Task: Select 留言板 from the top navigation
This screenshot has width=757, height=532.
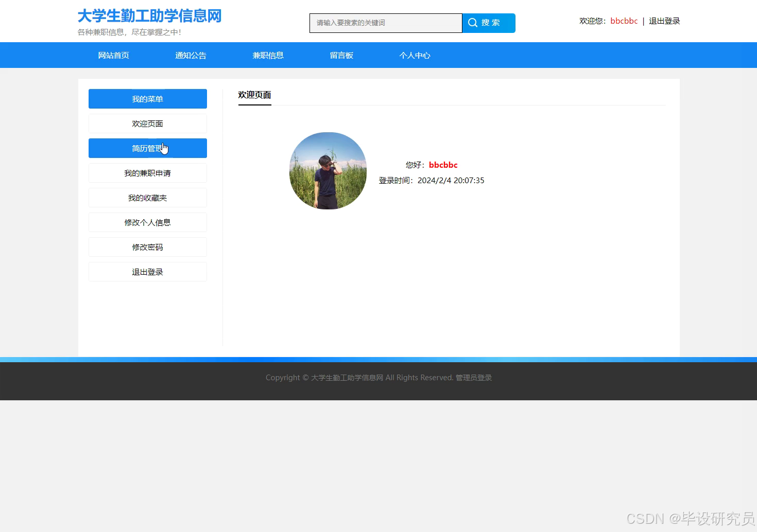Action: point(341,56)
